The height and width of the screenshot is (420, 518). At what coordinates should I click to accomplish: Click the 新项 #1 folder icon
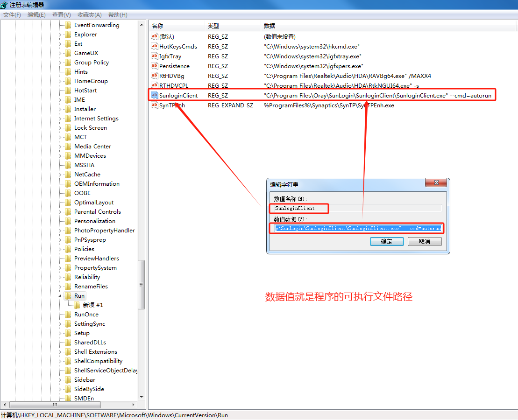click(77, 305)
